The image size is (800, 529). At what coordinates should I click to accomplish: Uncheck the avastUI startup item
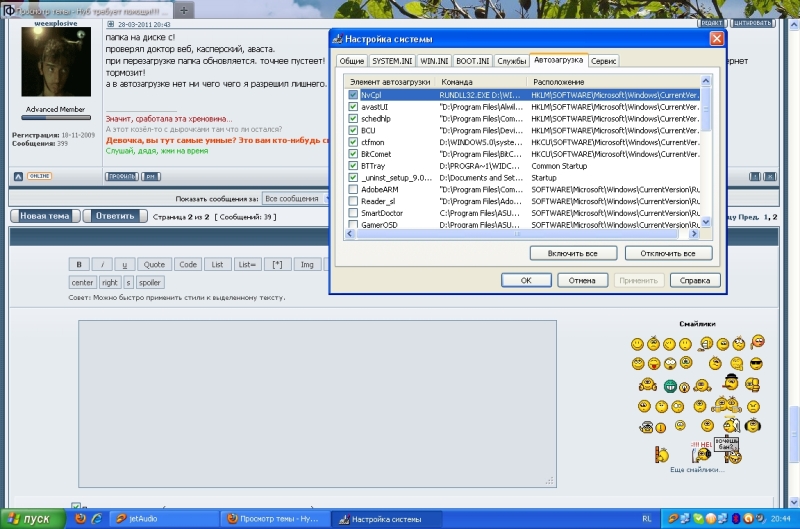[x=353, y=106]
